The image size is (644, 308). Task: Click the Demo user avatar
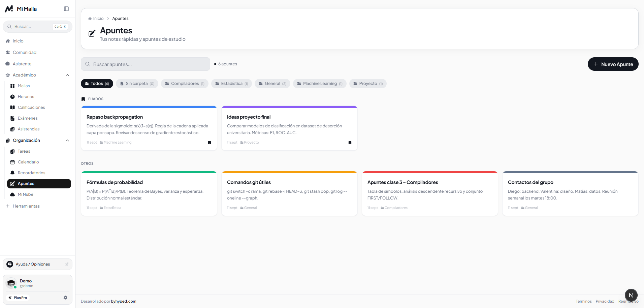coord(11,283)
